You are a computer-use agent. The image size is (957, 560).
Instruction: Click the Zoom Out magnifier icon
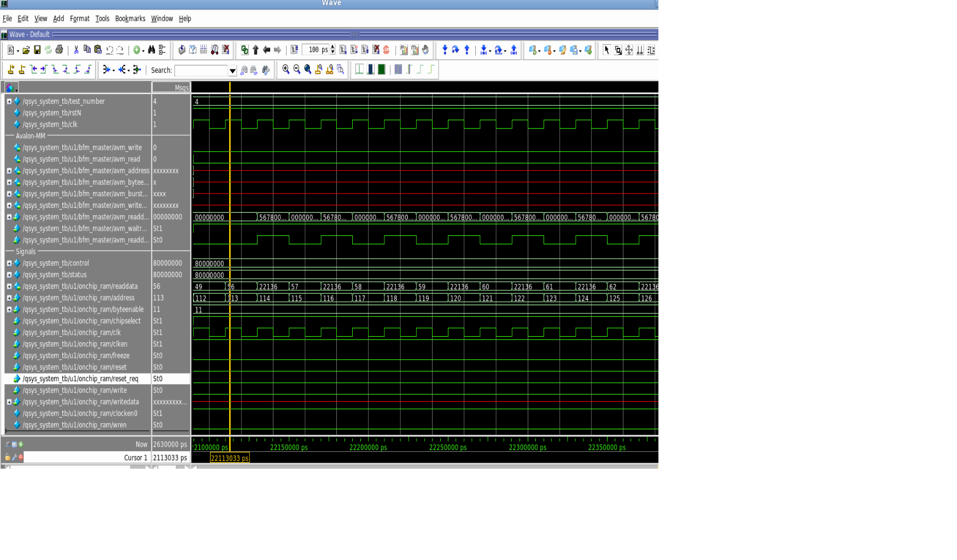pyautogui.click(x=296, y=69)
